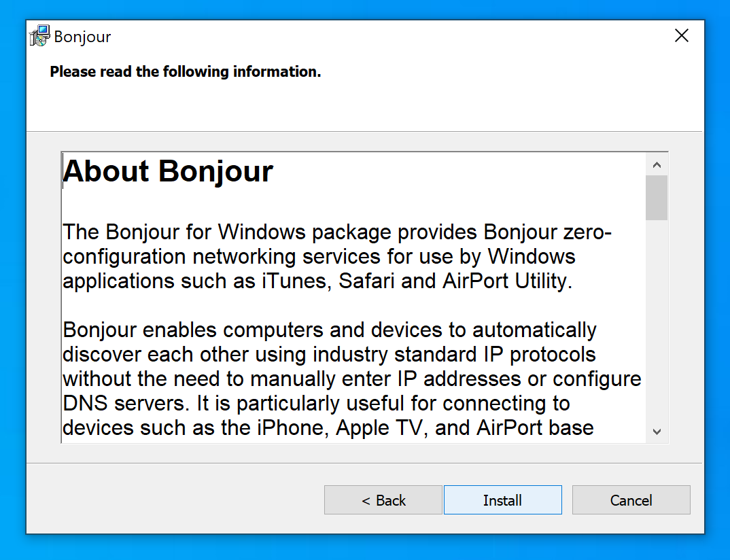Click the "About Bonjour" heading
Viewport: 730px width, 560px height.
(168, 171)
